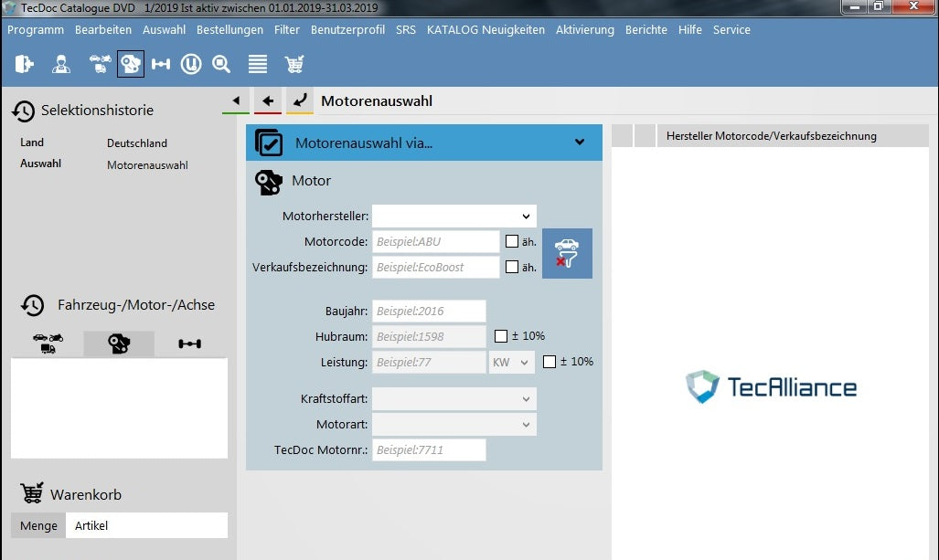Switch to the vehicles history tab icon
939x560 pixels.
click(x=48, y=343)
